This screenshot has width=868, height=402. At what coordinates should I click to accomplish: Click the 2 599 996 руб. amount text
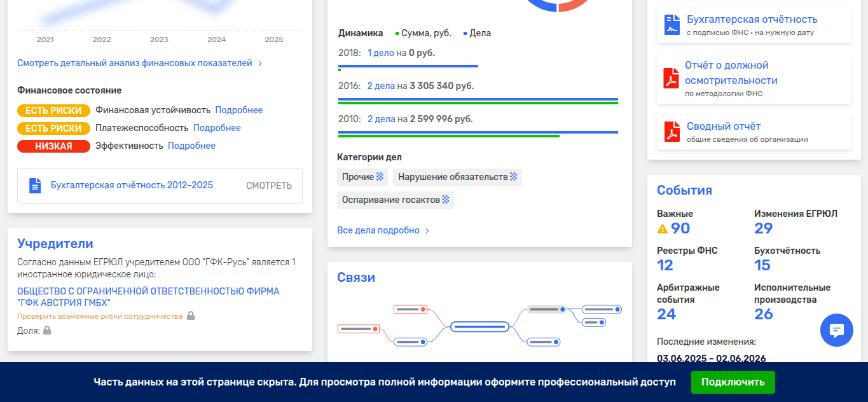441,119
